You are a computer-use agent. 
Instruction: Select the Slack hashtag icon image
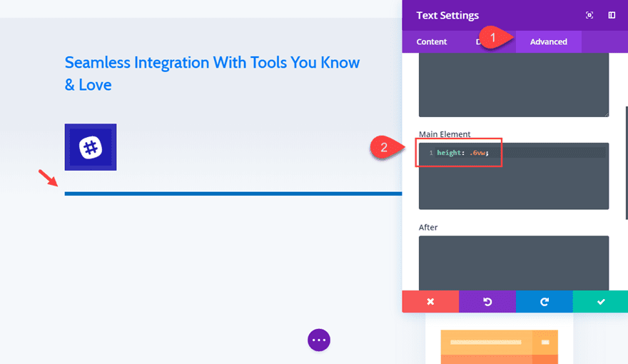(x=91, y=147)
